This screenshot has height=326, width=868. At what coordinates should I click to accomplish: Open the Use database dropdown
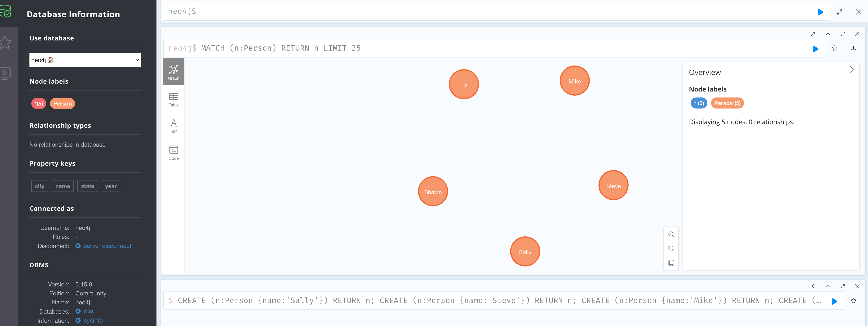(x=85, y=60)
